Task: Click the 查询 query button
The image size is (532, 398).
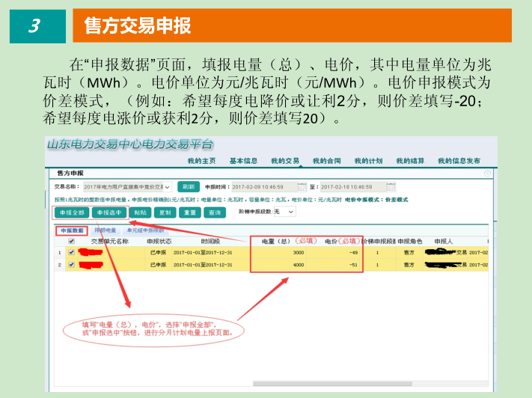Action: coord(214,212)
